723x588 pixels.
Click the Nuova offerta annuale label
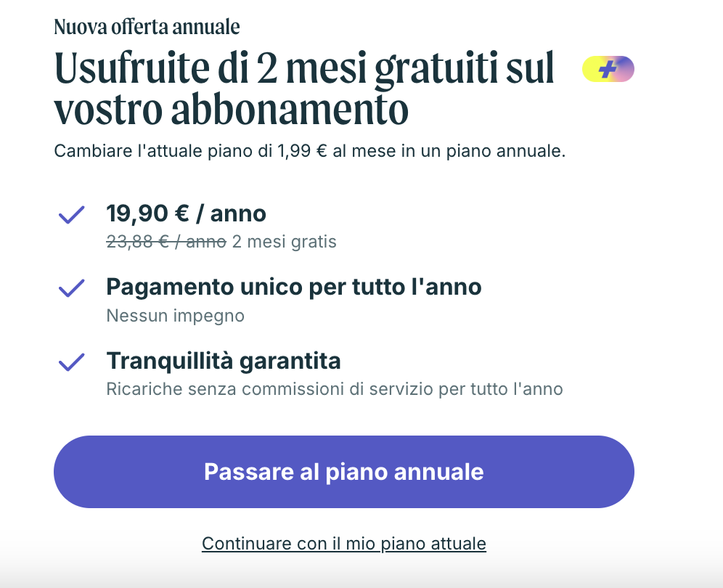point(147,28)
